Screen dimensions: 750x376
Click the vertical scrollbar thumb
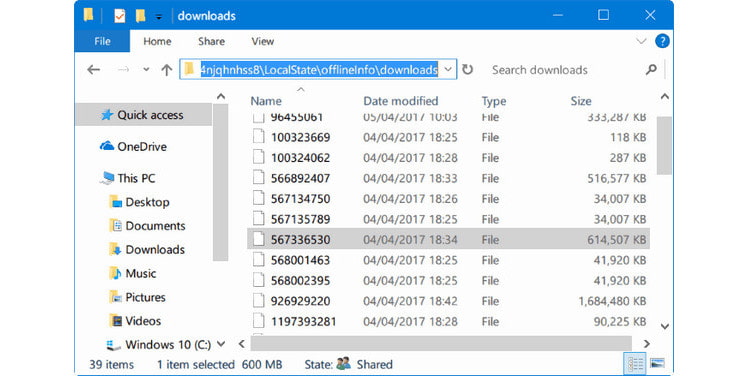(664, 145)
